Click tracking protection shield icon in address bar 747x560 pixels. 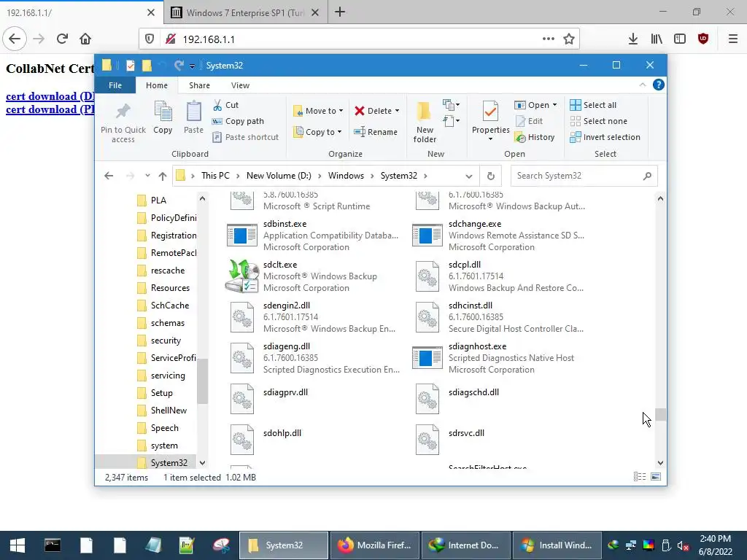(150, 39)
